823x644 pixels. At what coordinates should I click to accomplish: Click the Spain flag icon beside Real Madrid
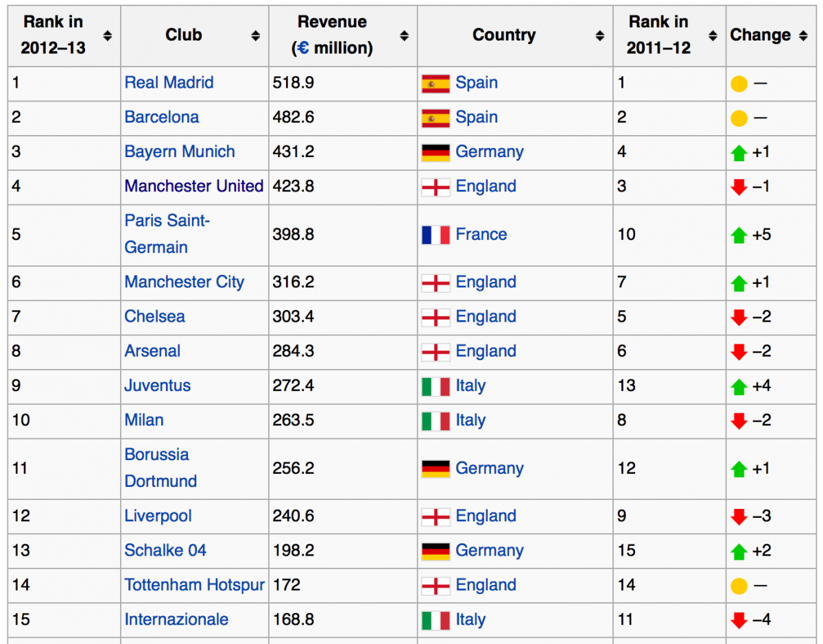point(436,84)
